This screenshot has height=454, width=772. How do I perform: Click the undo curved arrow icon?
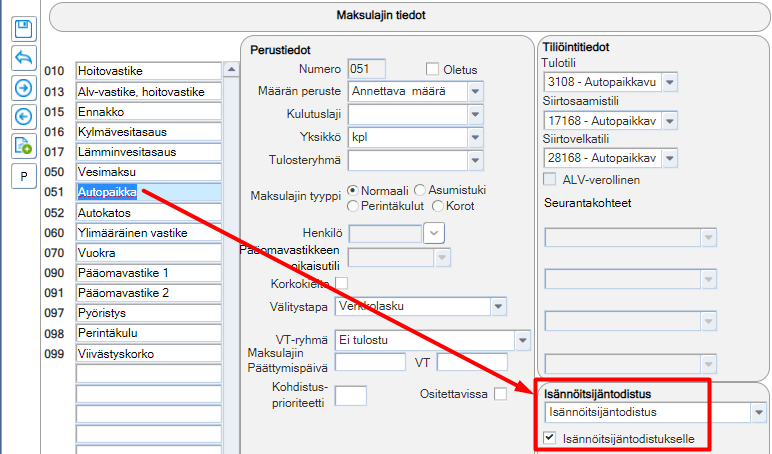pyautogui.click(x=24, y=58)
